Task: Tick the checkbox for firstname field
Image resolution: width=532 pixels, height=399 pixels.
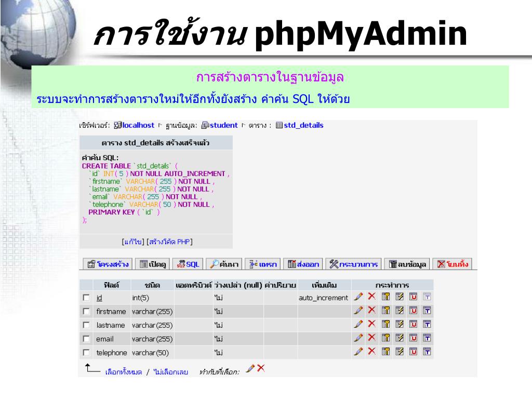Action: point(86,312)
